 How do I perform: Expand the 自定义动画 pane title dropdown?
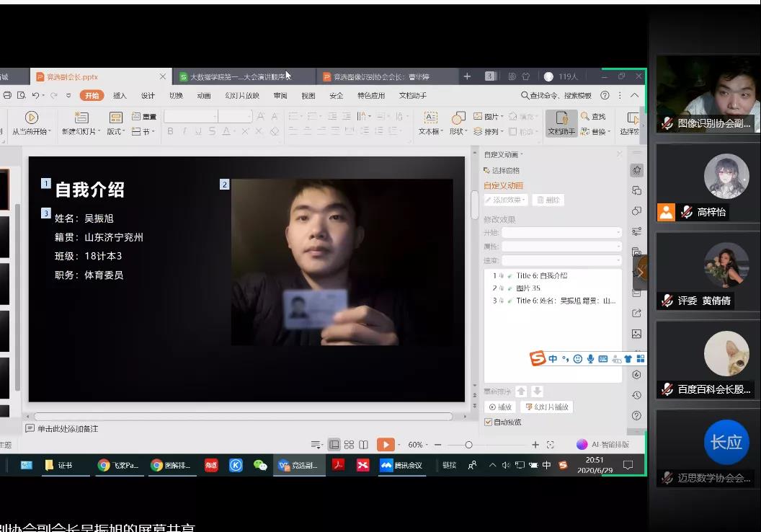pos(504,154)
